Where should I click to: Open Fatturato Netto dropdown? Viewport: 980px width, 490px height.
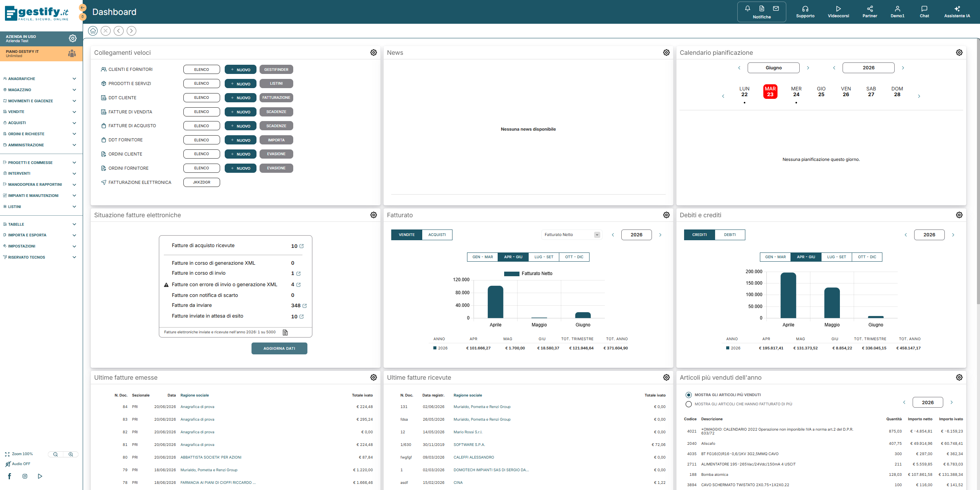572,235
